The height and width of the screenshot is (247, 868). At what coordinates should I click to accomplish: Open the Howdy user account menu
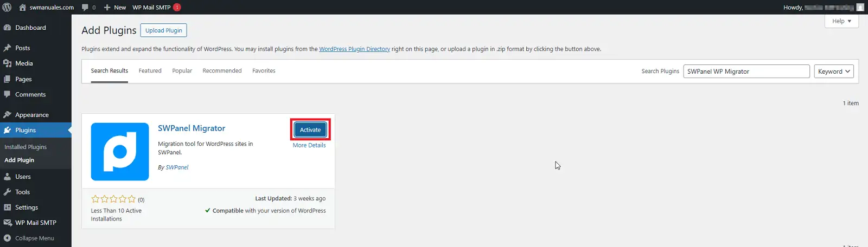(x=824, y=7)
